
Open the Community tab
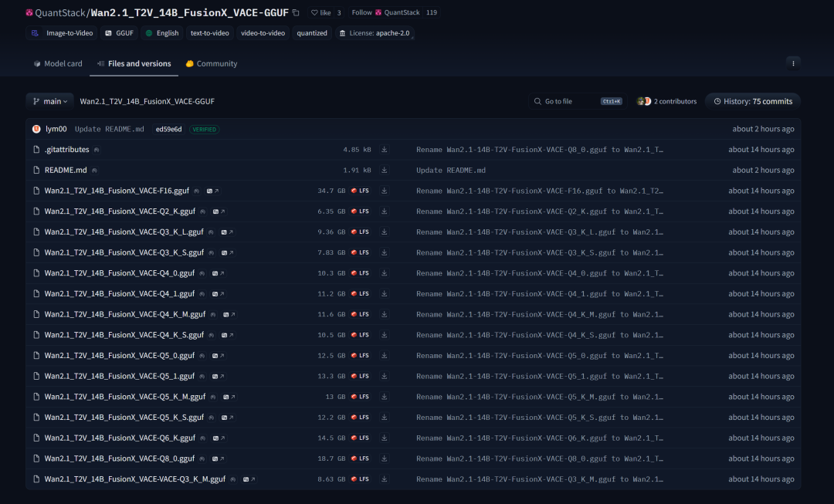coord(211,64)
